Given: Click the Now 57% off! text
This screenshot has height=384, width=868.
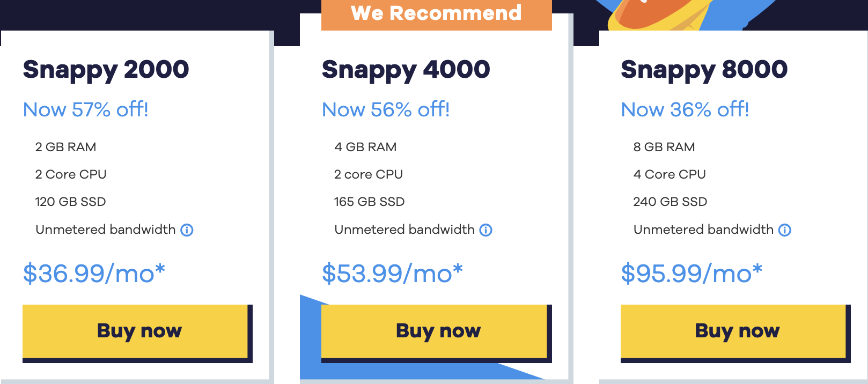Looking at the screenshot, I should [x=86, y=109].
